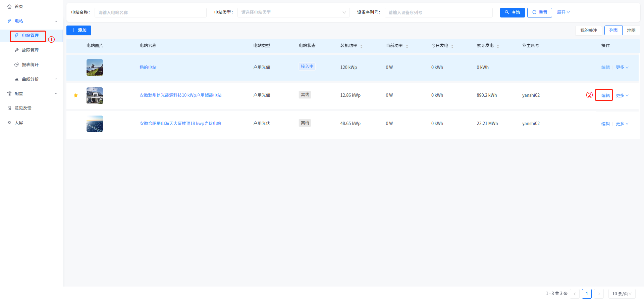Screen dimensions: 644x301
Task: Open the station type dropdown
Action: [x=293, y=12]
